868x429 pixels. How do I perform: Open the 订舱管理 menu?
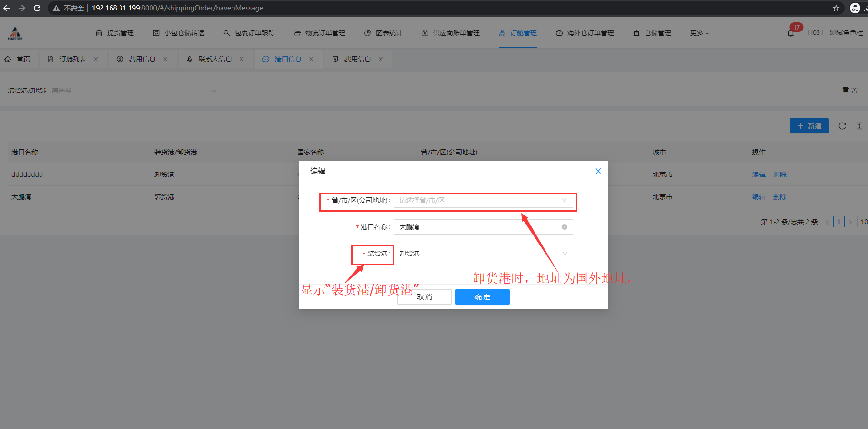(x=518, y=33)
